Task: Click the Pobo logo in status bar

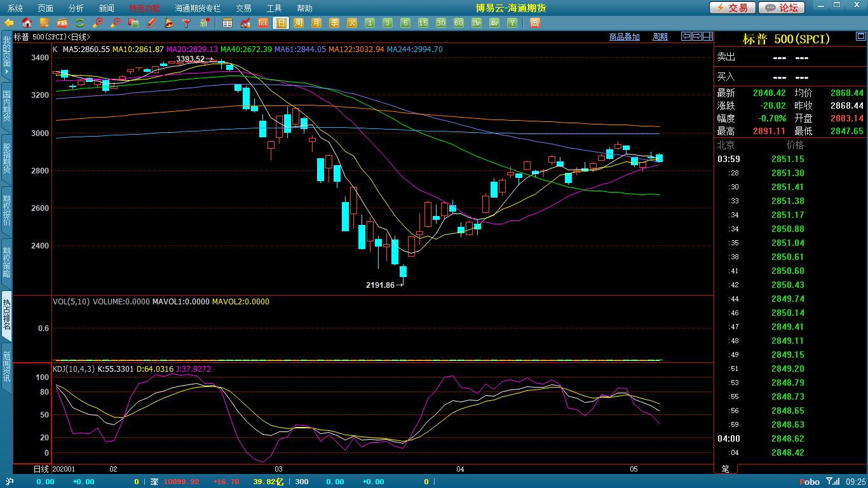Action: pyautogui.click(x=810, y=482)
